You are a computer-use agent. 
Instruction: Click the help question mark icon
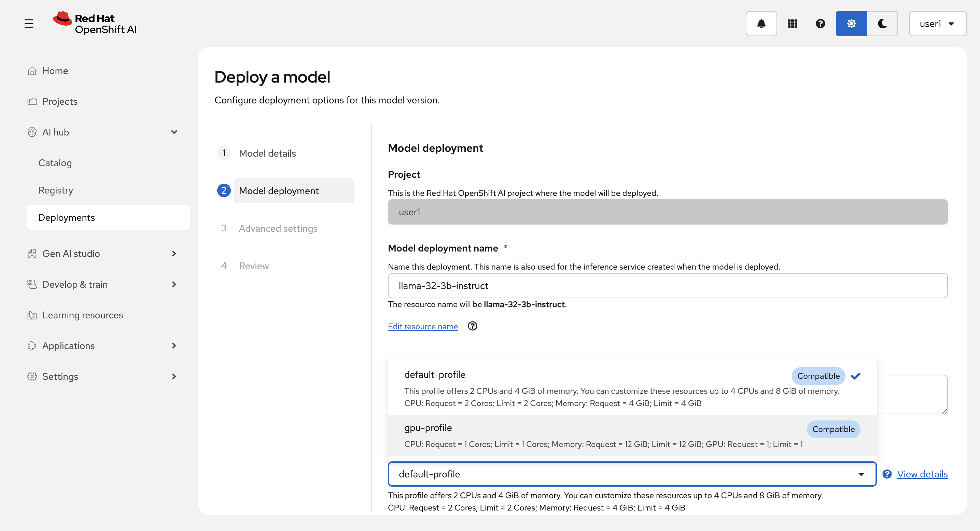click(820, 24)
